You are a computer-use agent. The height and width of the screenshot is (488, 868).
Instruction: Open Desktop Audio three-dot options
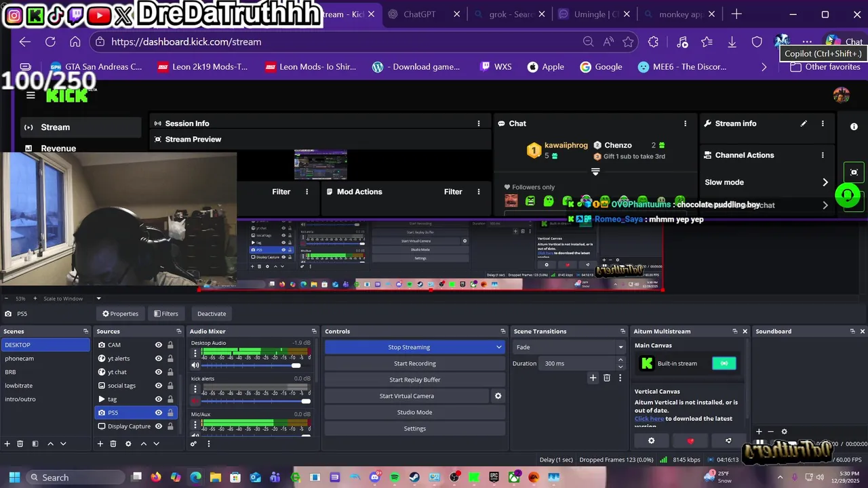tap(195, 354)
